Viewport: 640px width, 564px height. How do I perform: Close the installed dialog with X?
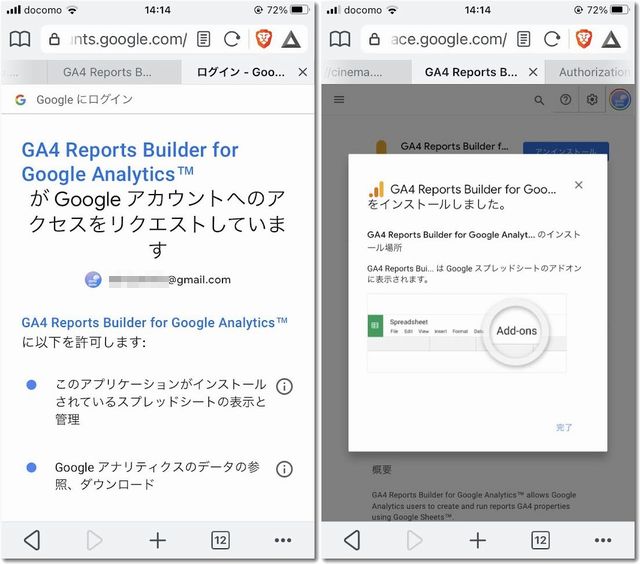[578, 185]
